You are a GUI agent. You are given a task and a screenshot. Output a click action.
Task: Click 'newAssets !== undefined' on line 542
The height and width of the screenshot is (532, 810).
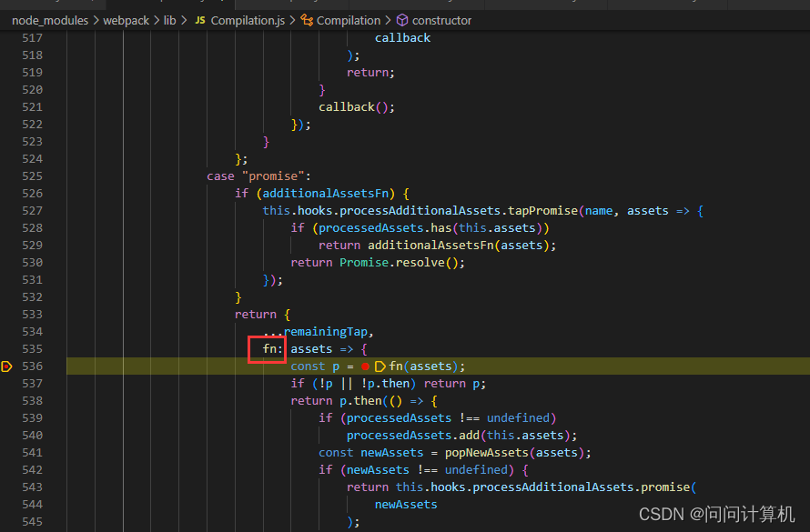(427, 470)
